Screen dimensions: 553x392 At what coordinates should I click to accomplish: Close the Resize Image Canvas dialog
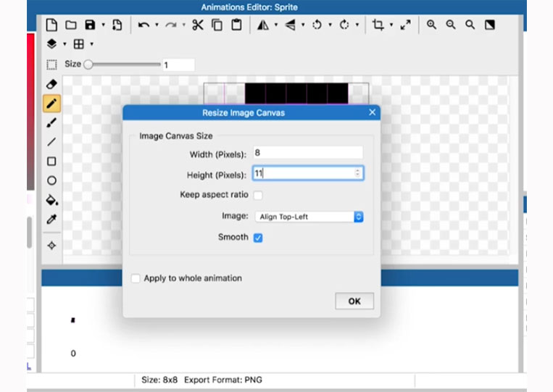(372, 112)
